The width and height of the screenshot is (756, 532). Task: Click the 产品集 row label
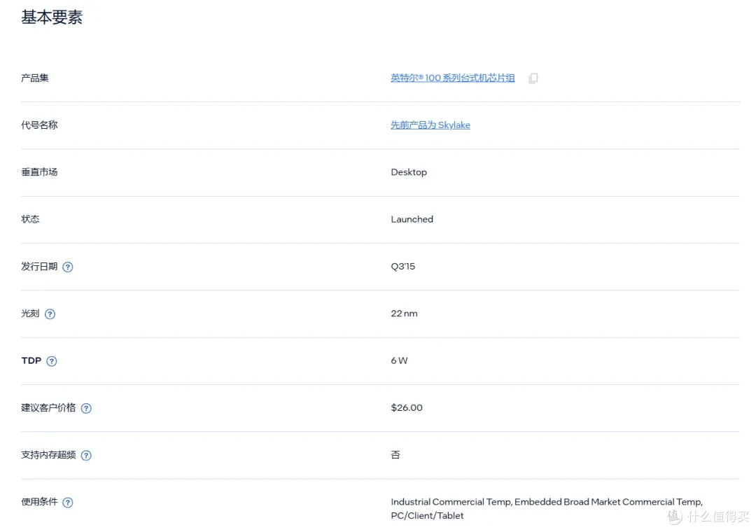point(35,78)
